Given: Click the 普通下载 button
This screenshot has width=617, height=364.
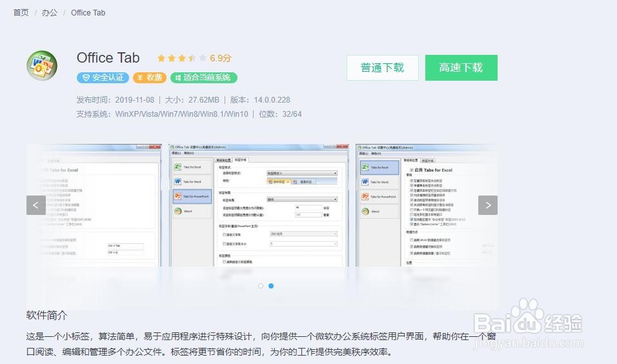Looking at the screenshot, I should 383,68.
